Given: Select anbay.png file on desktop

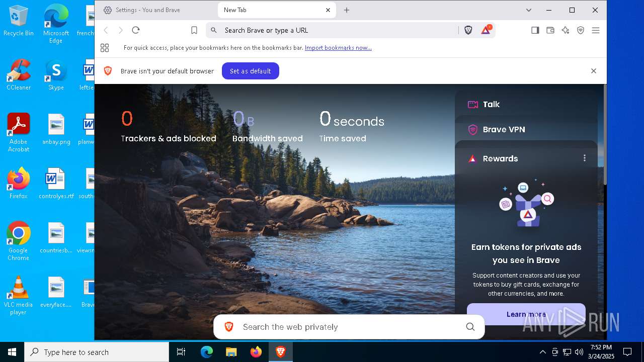Looking at the screenshot, I should point(56,129).
